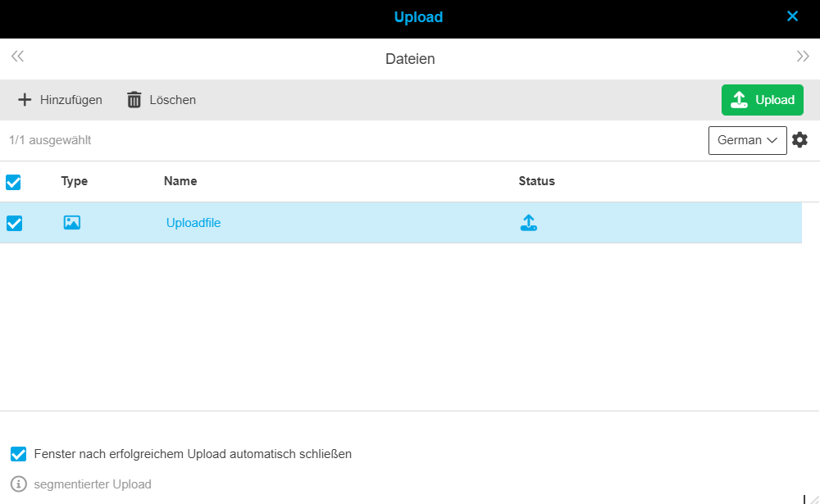Disable automatic window closing after successful upload

tap(18, 453)
